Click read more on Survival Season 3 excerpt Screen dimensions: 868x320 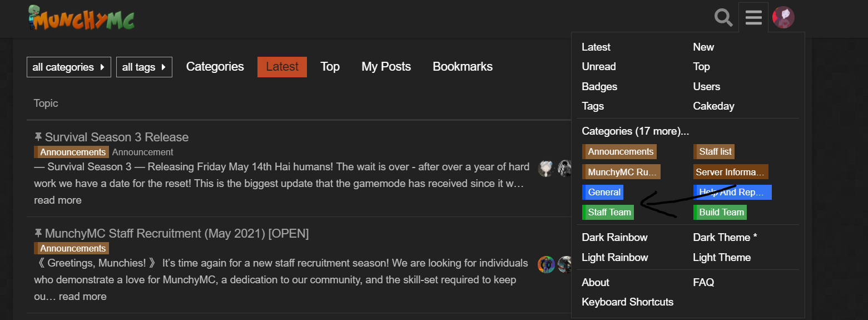tap(58, 200)
